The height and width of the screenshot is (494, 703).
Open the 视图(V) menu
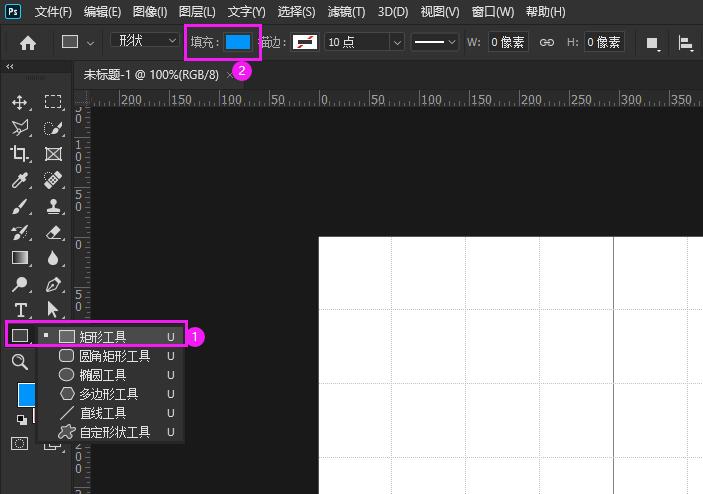[x=440, y=12]
